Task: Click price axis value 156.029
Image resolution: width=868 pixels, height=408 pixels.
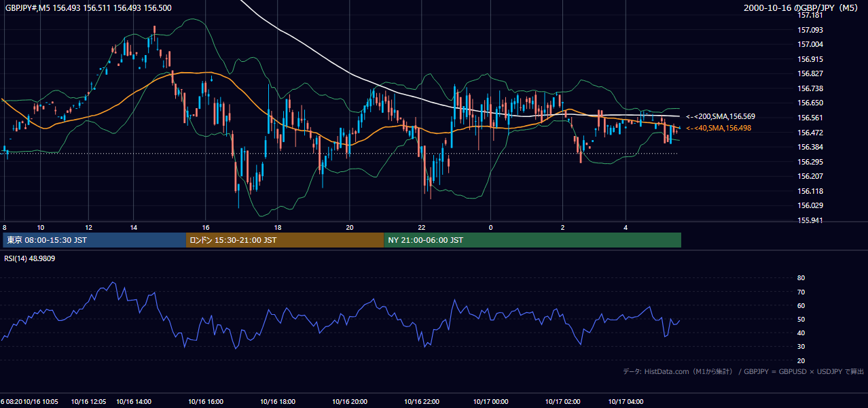Action: pyautogui.click(x=810, y=205)
